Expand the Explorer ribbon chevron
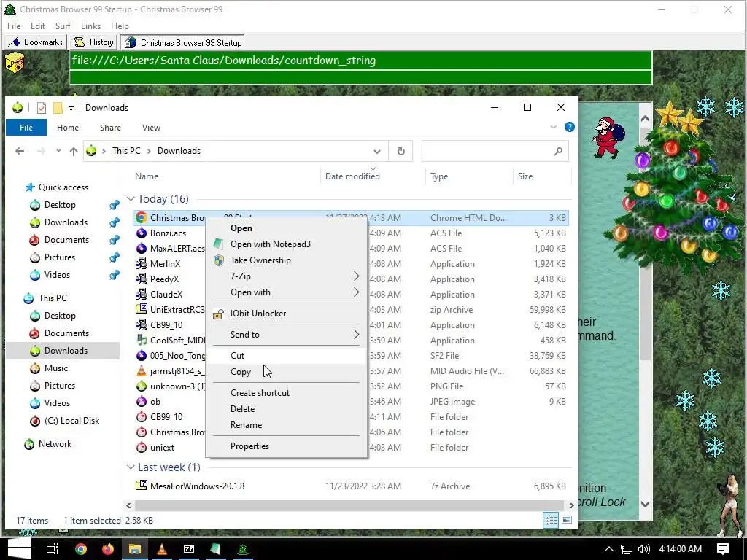This screenshot has width=747, height=560. pyautogui.click(x=553, y=127)
